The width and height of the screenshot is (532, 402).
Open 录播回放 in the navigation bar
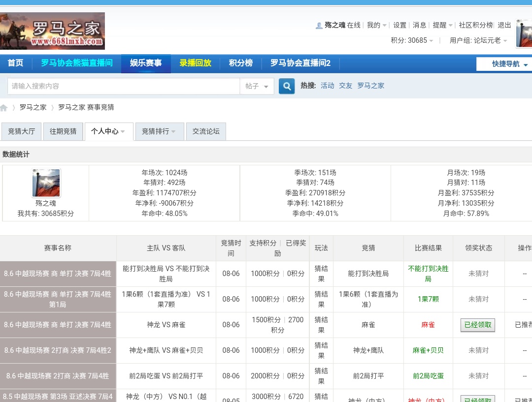195,63
